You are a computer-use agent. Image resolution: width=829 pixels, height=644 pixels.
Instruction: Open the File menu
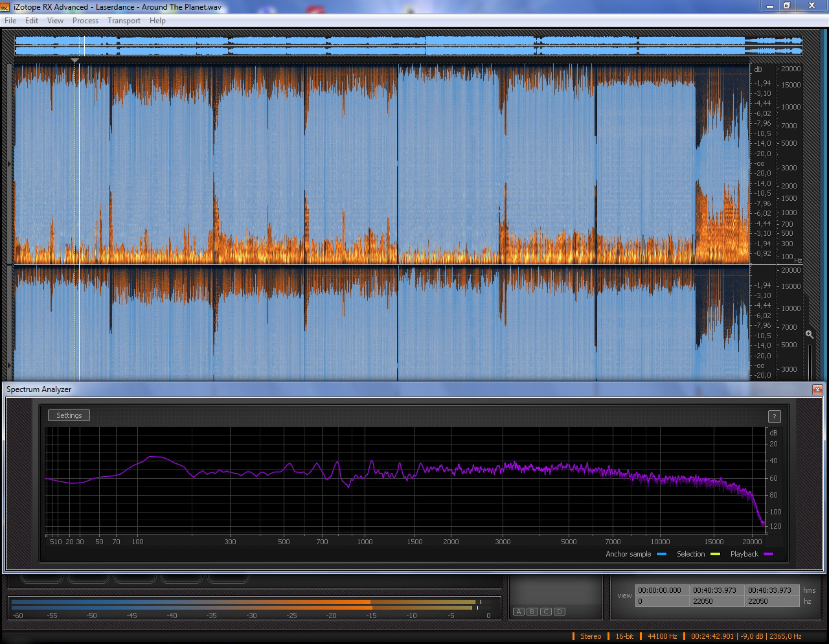[x=10, y=21]
